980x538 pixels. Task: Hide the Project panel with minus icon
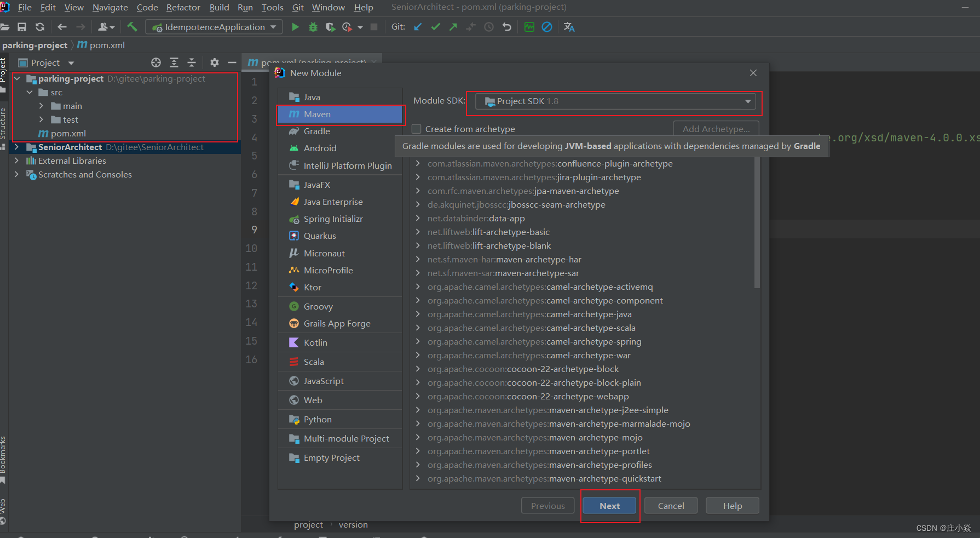[232, 62]
